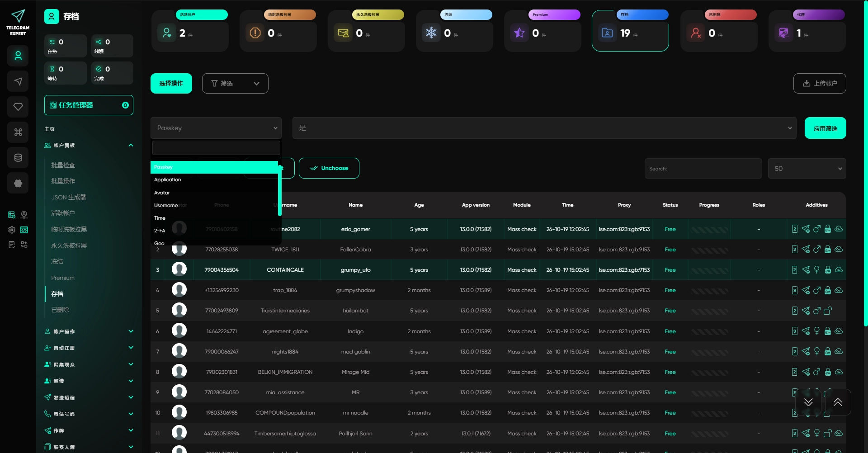Choose Avatar in the filter list
The image size is (868, 453).
214,193
